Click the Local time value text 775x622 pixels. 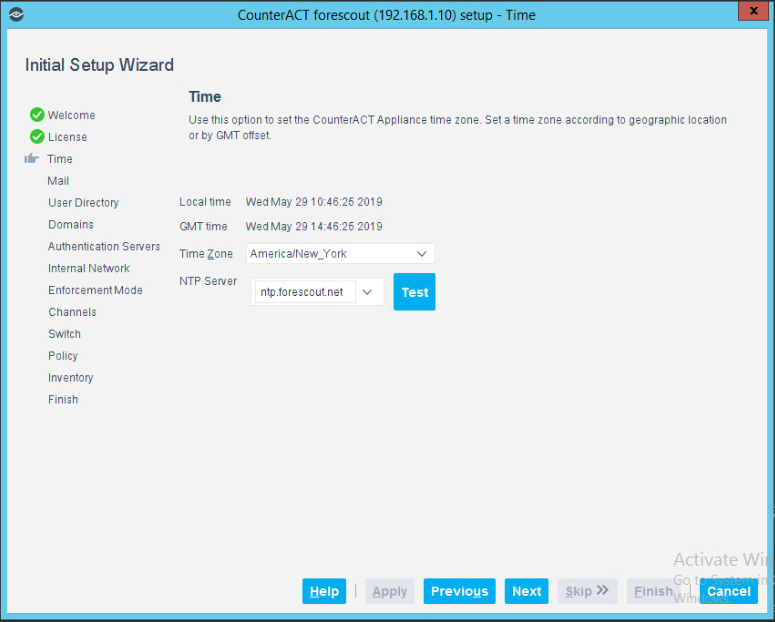click(314, 202)
